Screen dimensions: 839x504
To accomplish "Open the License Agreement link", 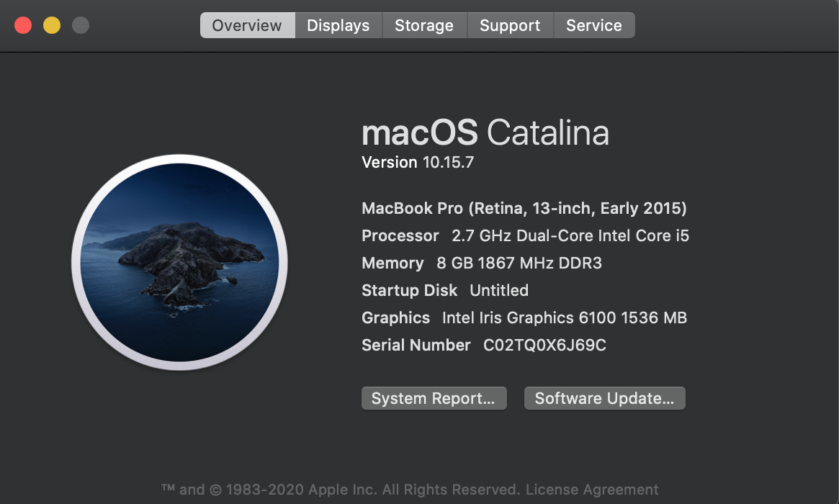I will (592, 490).
